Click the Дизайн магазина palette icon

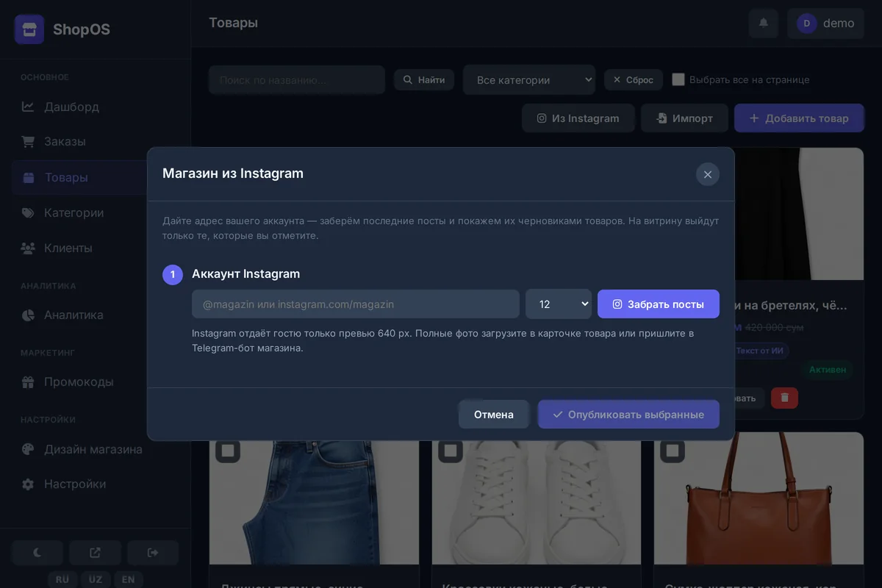(28, 449)
